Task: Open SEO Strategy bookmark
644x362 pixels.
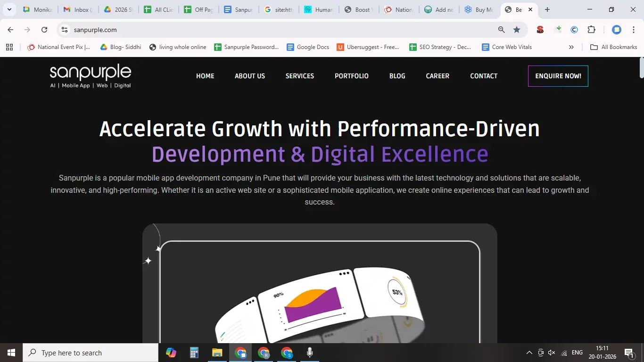Action: [x=440, y=47]
